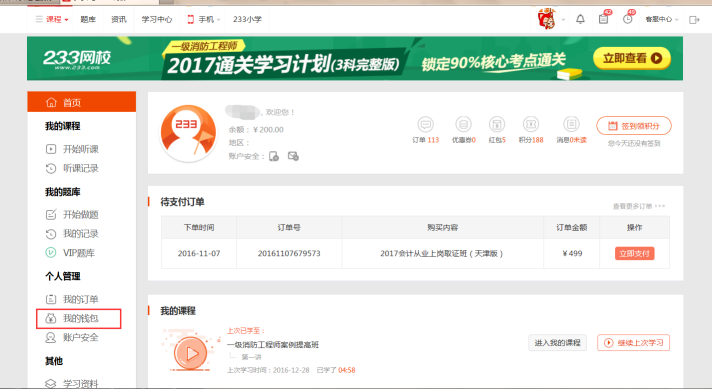Click 一级消防工程师案例提高班 course title
712x389 pixels.
[x=273, y=345]
